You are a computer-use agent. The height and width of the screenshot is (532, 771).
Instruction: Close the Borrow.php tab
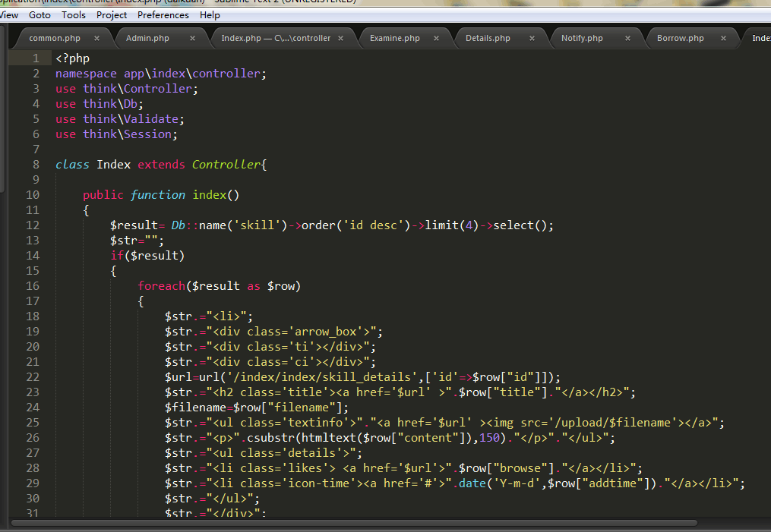[x=723, y=38]
